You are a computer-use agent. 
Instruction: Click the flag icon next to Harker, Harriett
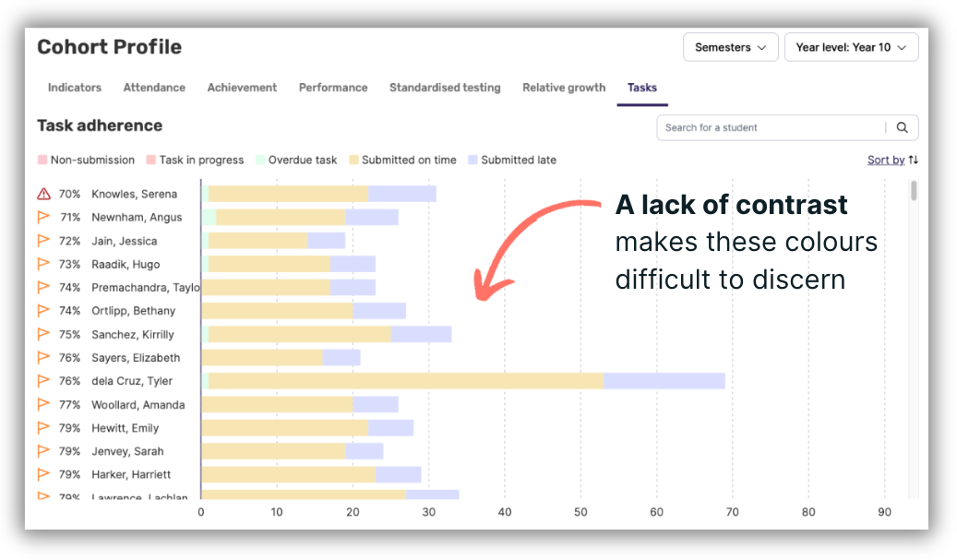point(43,474)
